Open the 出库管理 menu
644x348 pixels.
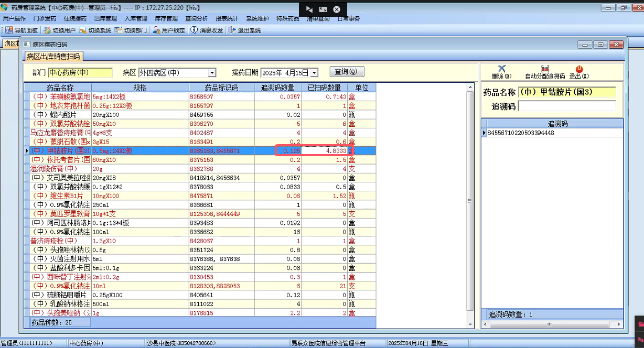(105, 18)
